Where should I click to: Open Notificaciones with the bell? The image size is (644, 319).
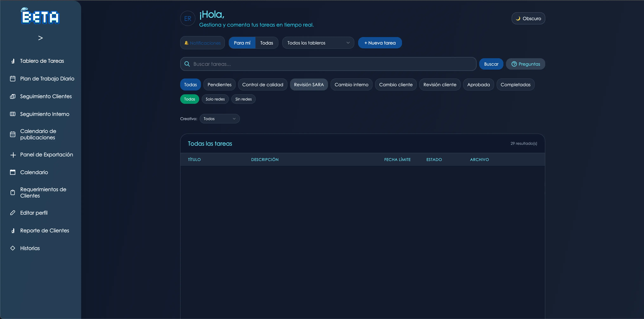pyautogui.click(x=203, y=43)
